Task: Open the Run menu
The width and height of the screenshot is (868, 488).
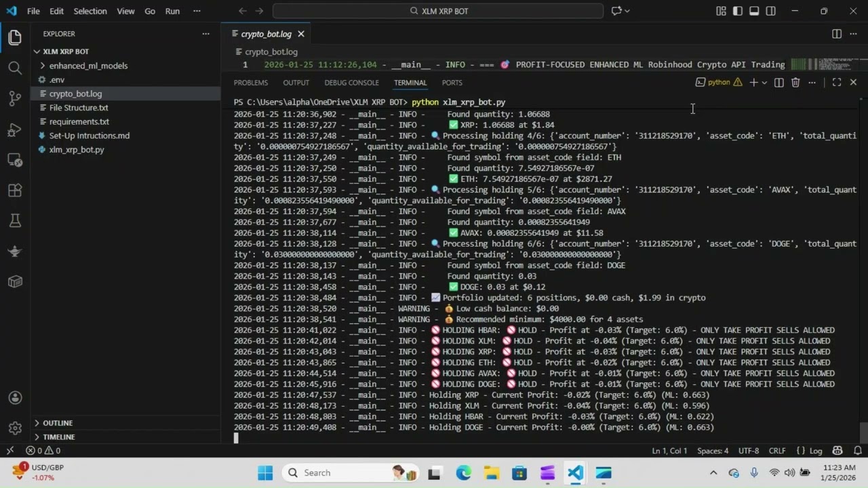Action: pos(172,11)
